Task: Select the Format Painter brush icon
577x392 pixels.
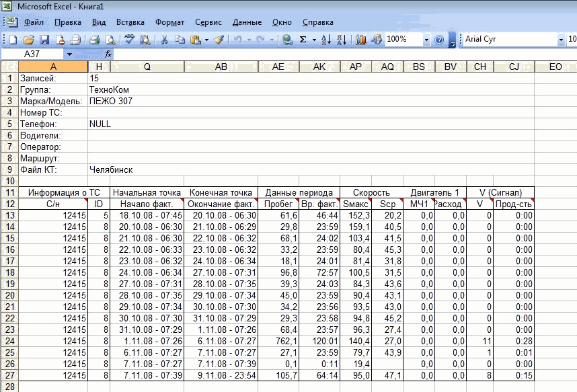Action: pyautogui.click(x=219, y=40)
